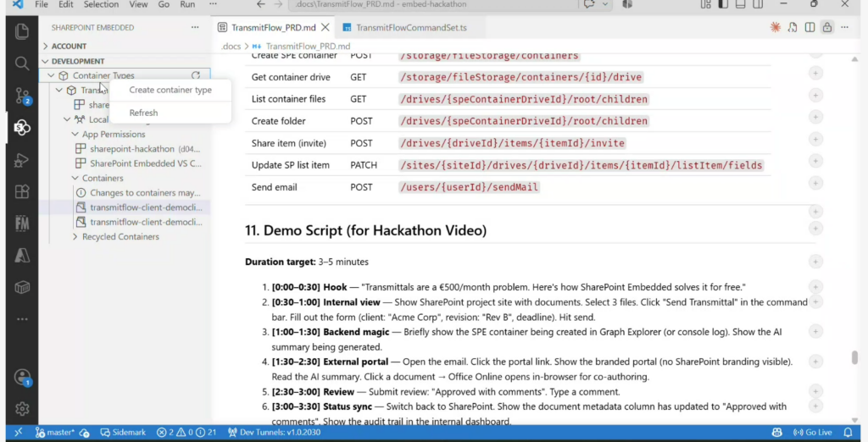Open the Explorer view in activity bar
The image size is (868, 442).
click(21, 31)
